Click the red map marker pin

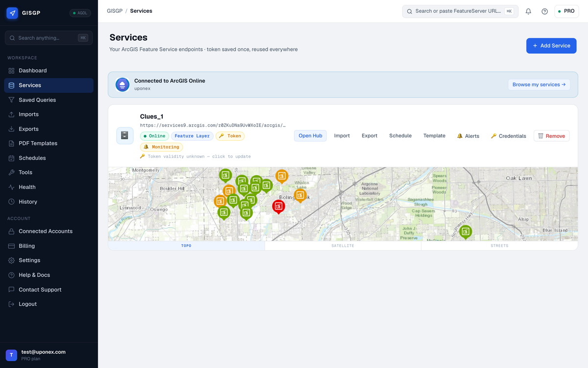(278, 207)
